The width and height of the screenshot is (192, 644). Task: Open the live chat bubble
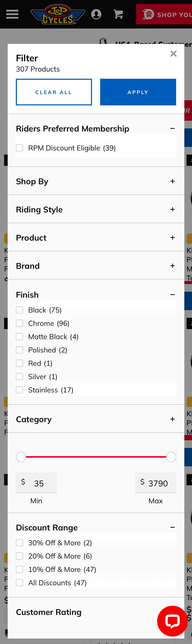(173, 621)
